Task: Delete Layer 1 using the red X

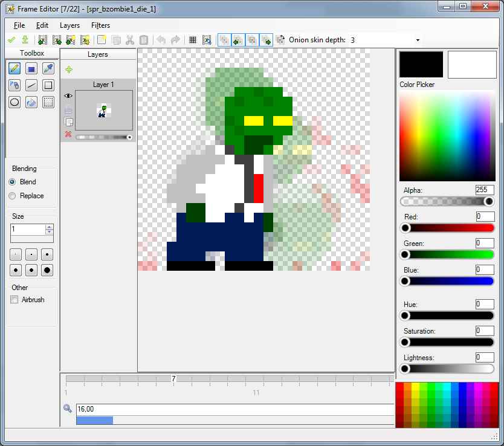Action: (68, 134)
